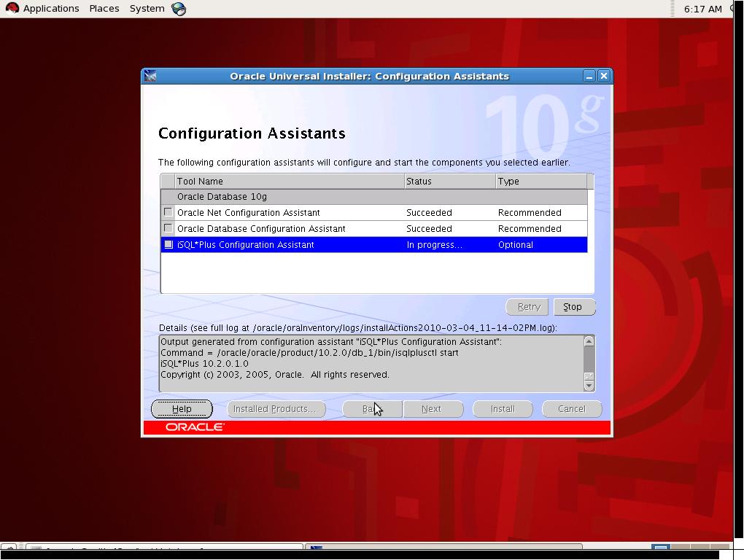Close the Oracle Universal Installer window

click(603, 76)
